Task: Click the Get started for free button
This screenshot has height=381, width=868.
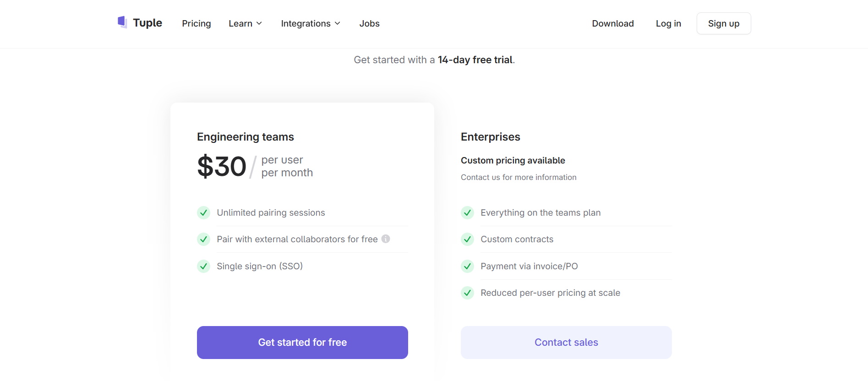Action: tap(302, 342)
